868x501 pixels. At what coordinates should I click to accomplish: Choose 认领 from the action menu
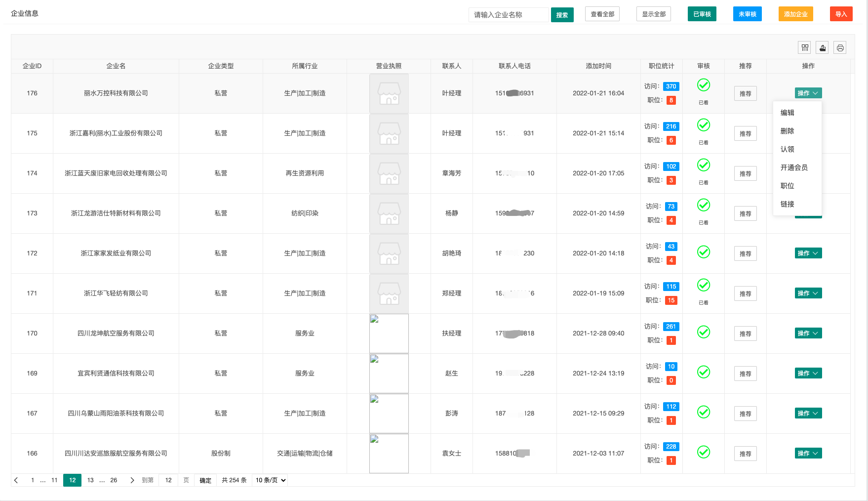pos(797,149)
